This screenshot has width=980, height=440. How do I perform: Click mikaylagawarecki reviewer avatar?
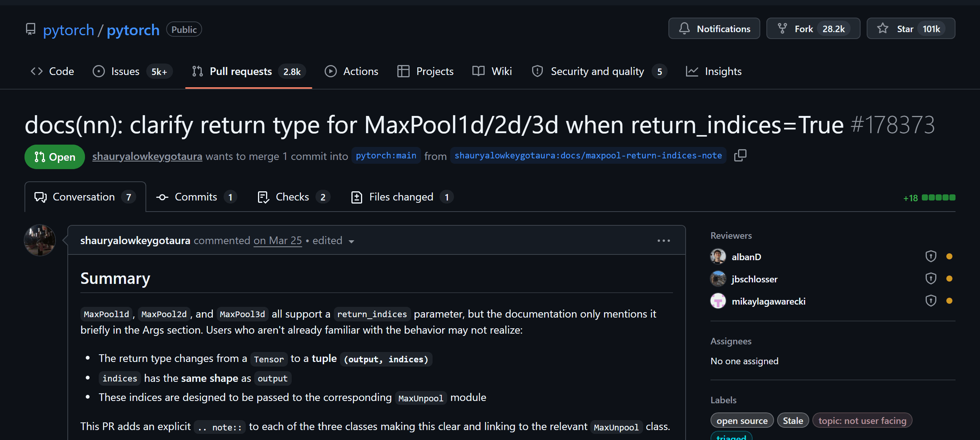[x=718, y=301]
